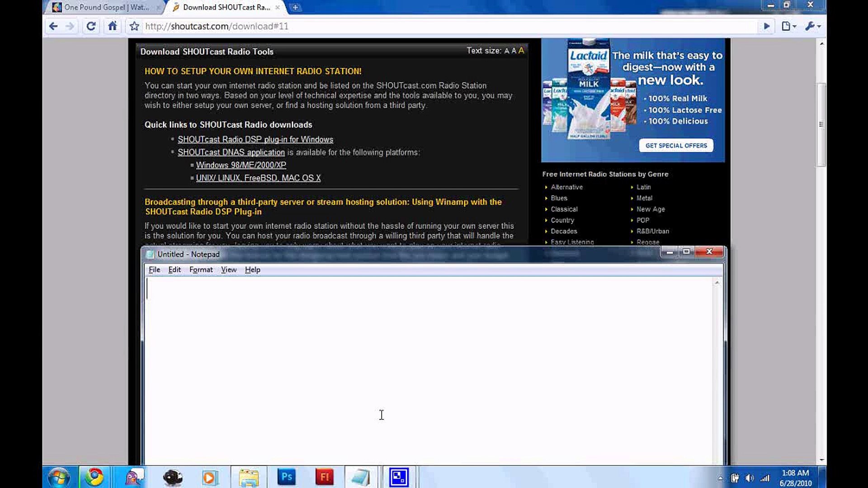Click the GET SPECIAL OFFERS button
The image size is (868, 488).
point(676,145)
